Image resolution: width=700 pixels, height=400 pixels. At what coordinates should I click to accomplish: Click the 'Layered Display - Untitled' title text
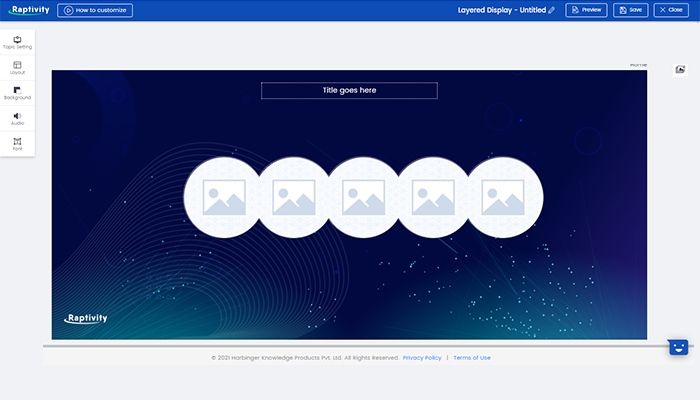[502, 10]
